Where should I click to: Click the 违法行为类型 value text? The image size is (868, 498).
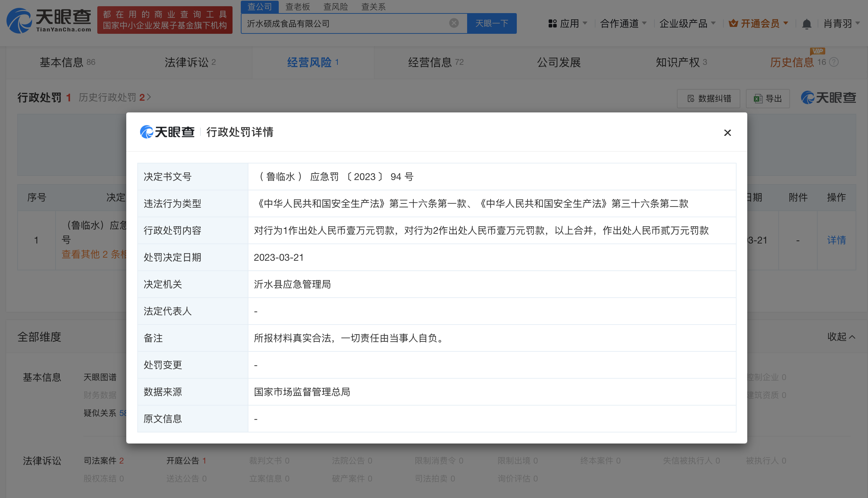(x=471, y=204)
